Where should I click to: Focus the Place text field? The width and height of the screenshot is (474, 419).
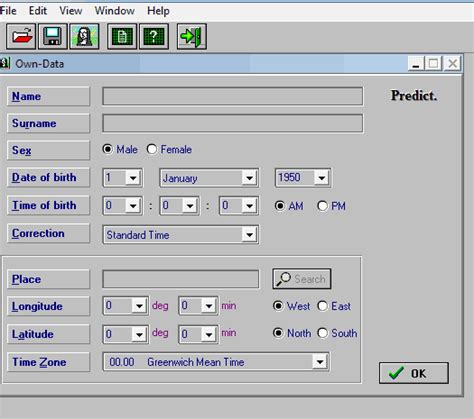tap(181, 279)
